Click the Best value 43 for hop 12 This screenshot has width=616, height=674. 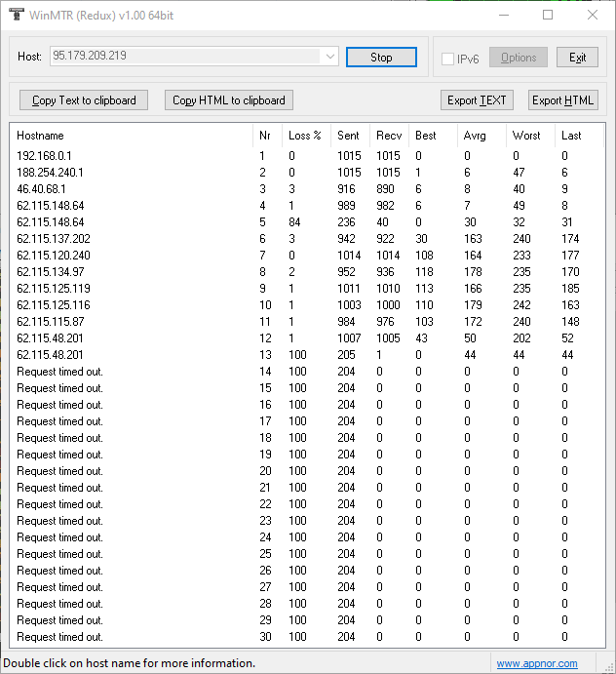point(421,338)
